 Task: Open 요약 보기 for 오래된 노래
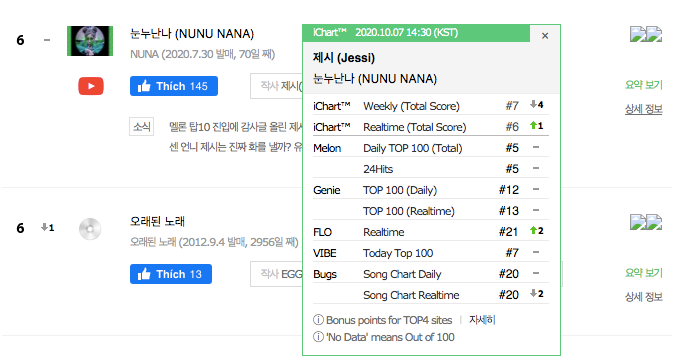point(644,273)
